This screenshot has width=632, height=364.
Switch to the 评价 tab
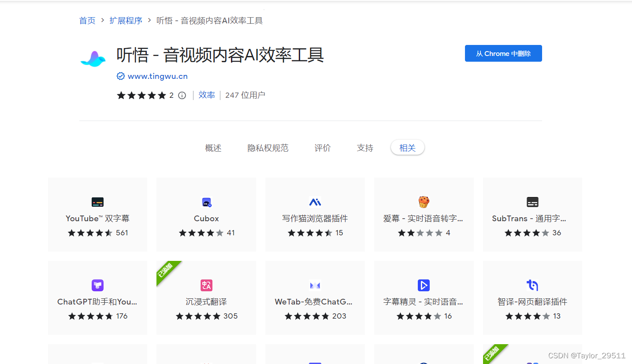[323, 148]
